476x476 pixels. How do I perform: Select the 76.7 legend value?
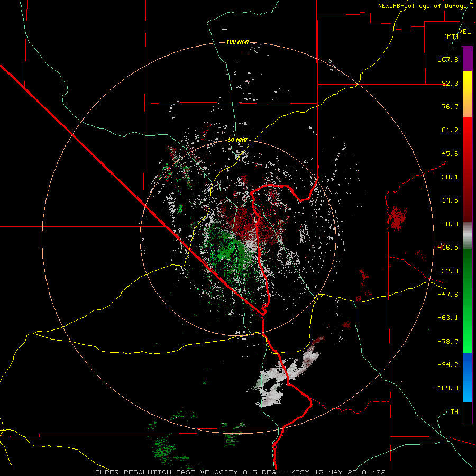click(450, 106)
